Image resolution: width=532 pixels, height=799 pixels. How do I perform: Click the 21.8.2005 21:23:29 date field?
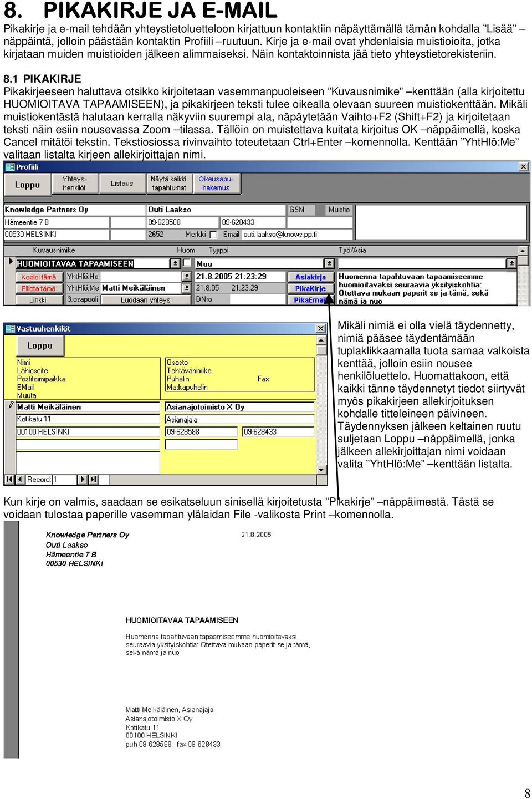pos(239,276)
